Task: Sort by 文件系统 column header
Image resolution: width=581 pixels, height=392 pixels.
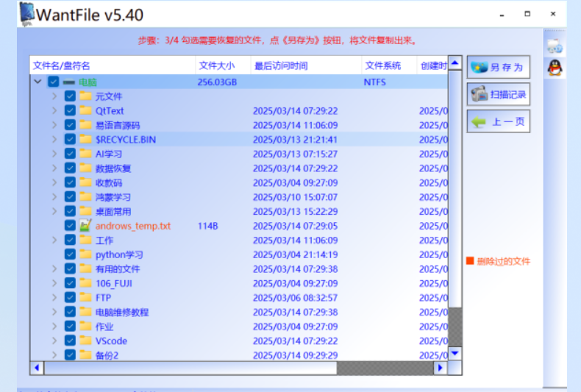Action: pyautogui.click(x=389, y=65)
